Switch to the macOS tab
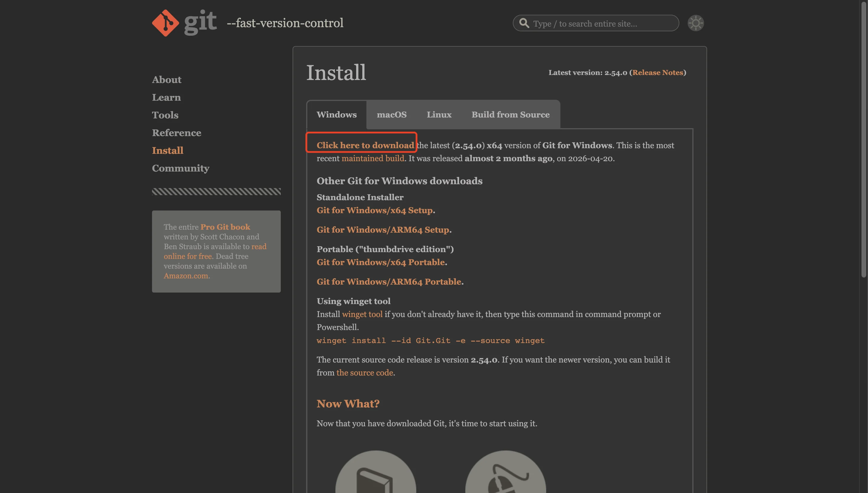 tap(392, 115)
